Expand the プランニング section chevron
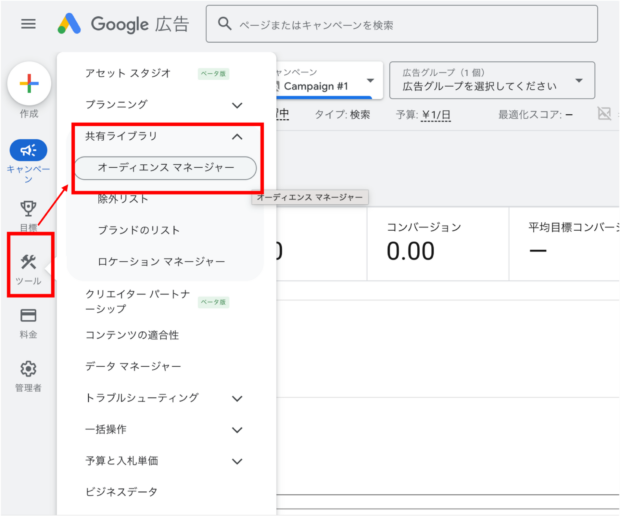 point(237,105)
